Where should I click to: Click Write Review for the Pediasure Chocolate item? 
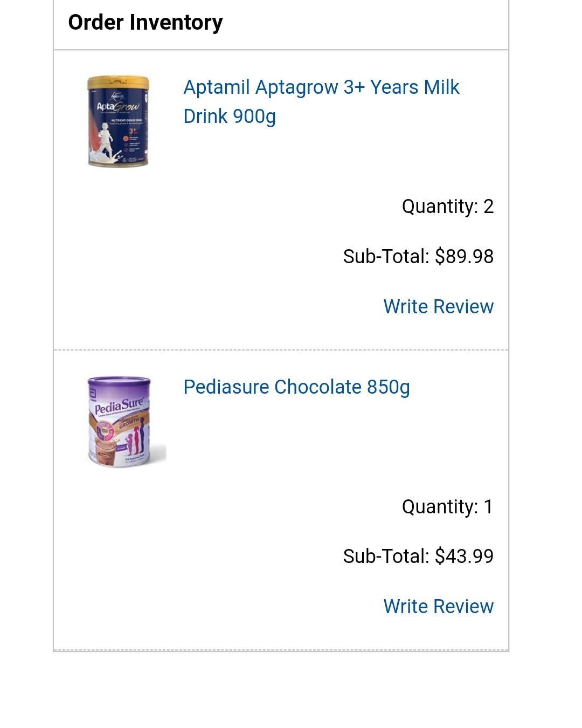[x=438, y=606]
